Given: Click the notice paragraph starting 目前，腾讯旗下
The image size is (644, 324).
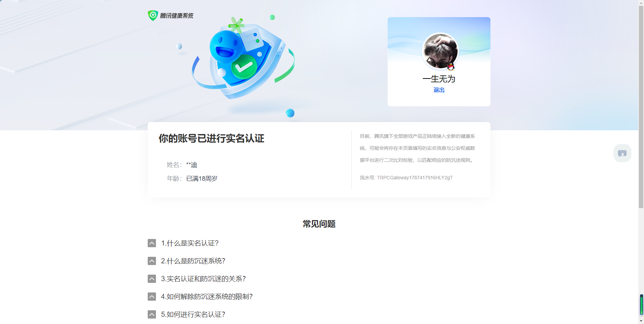Looking at the screenshot, I should [x=417, y=148].
